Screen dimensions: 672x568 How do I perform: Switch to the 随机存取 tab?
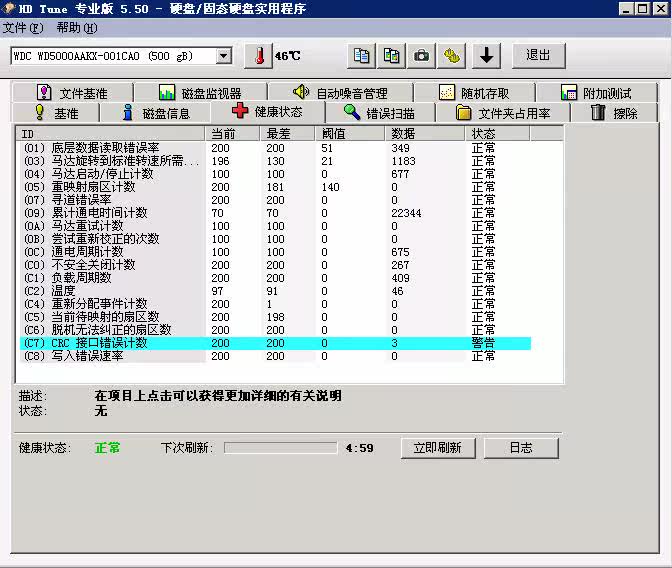pos(475,93)
